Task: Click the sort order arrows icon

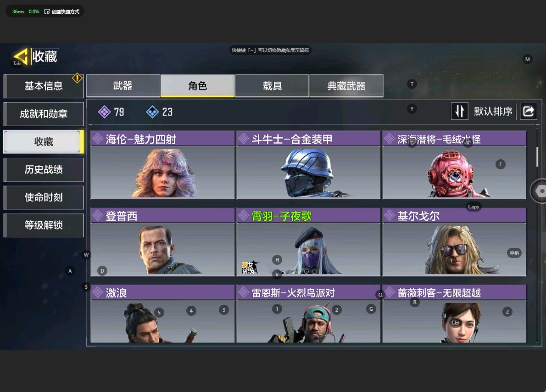Action: click(459, 112)
